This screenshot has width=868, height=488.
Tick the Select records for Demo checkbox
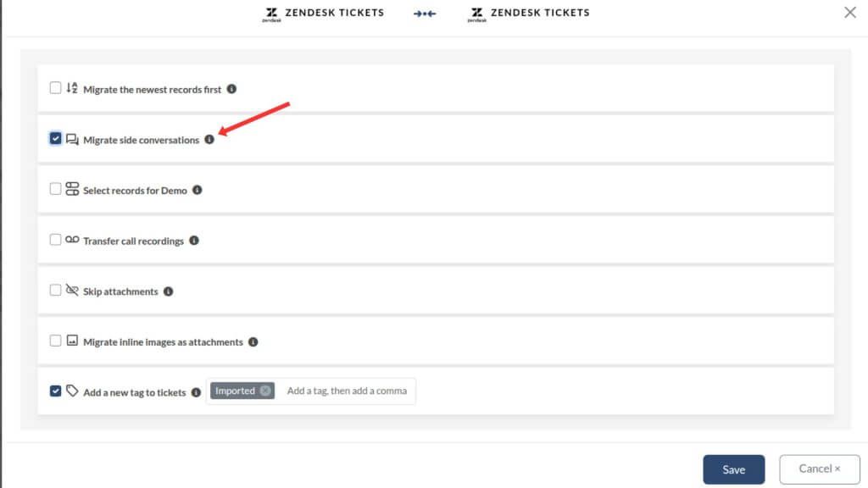point(55,189)
